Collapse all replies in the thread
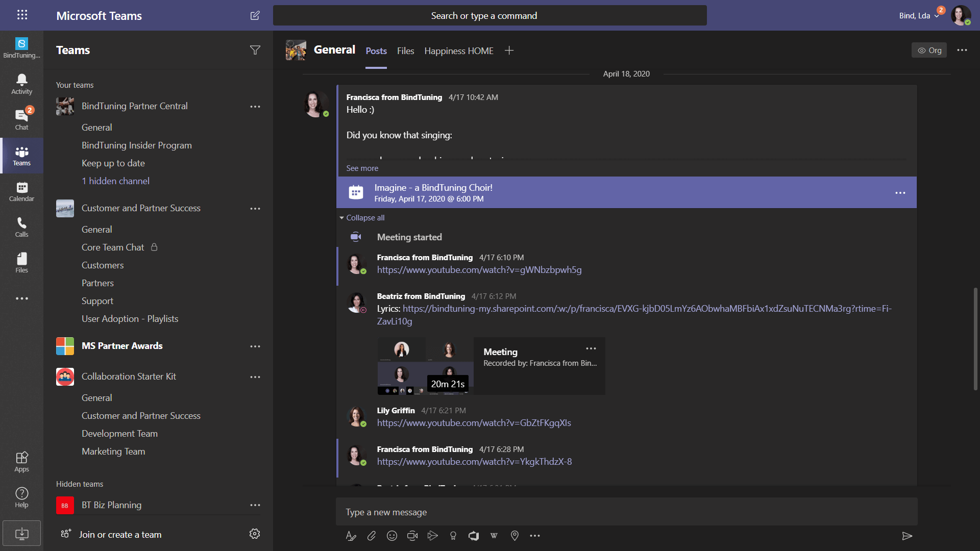Image resolution: width=980 pixels, height=551 pixels. (362, 218)
